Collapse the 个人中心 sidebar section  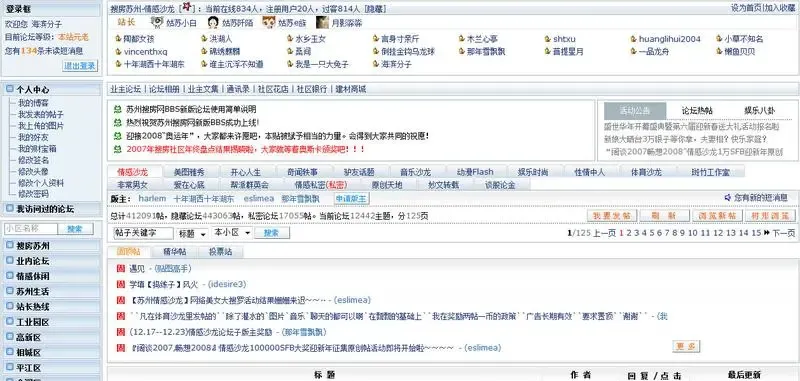[x=10, y=89]
